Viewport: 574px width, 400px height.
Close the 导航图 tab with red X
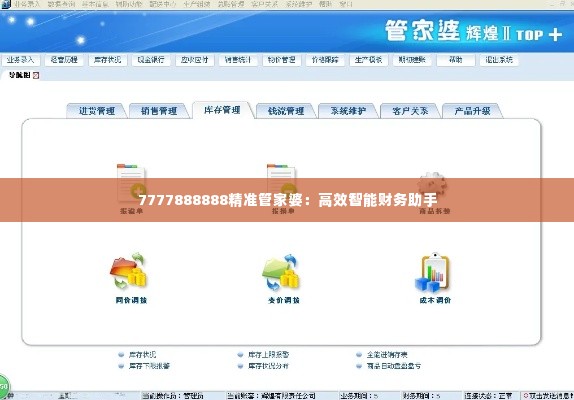coord(36,75)
